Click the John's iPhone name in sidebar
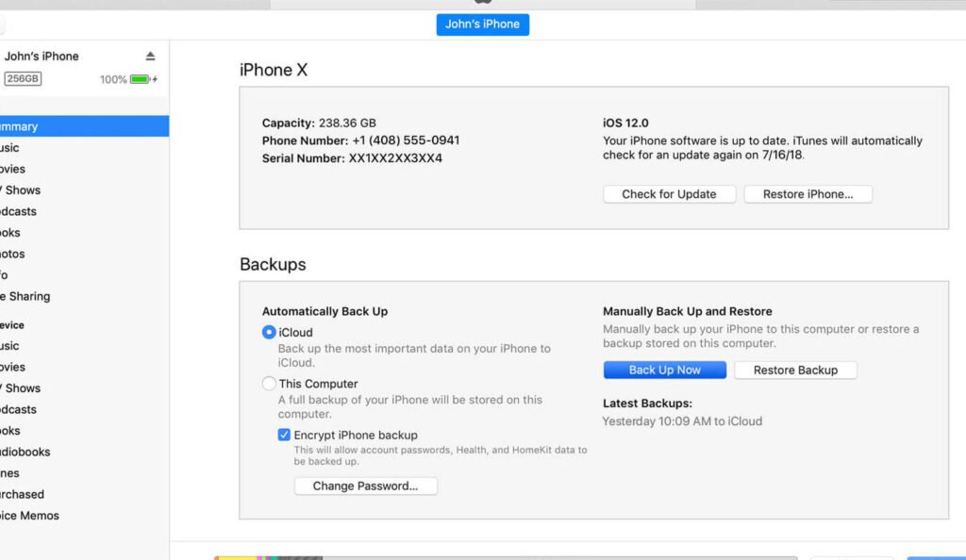 pyautogui.click(x=42, y=56)
